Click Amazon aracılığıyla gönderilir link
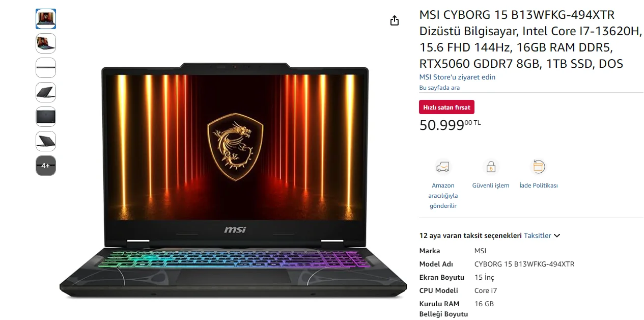Screen dimensions: 644x320 [x=443, y=196]
